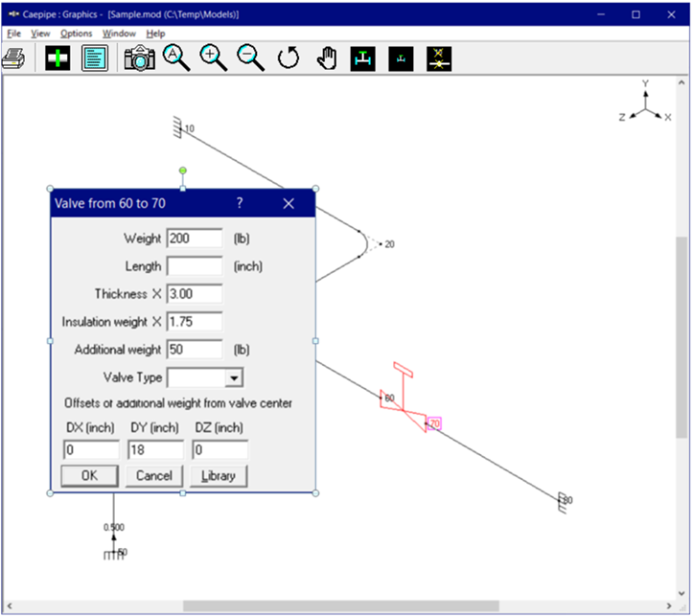
Task: Click the scroll up arrow
Action: (681, 82)
